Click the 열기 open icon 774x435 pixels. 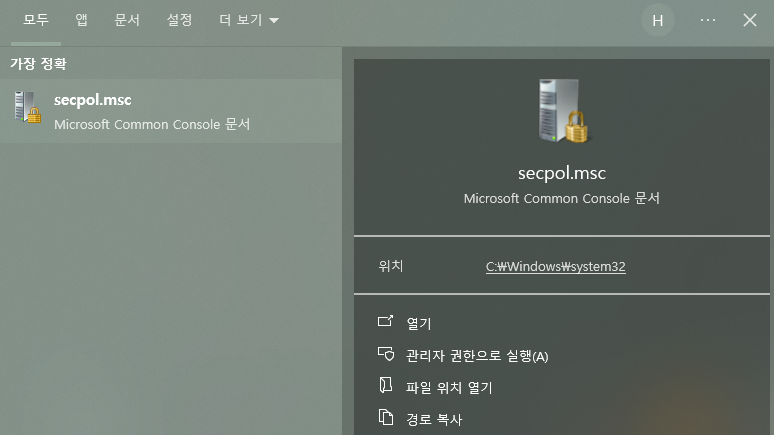tap(385, 322)
